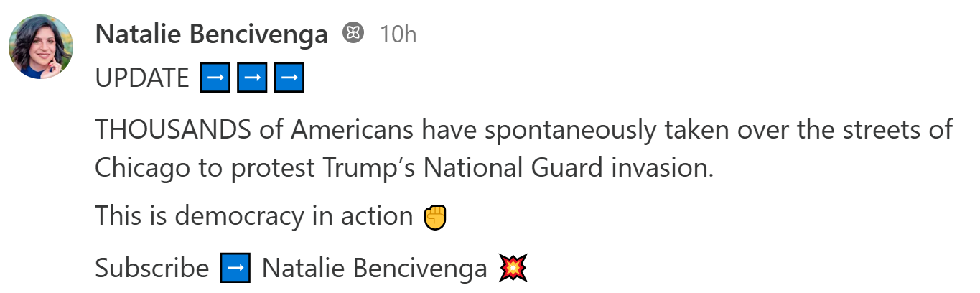Open Natalie Bencivenga link on the Subscribe line
The image size is (980, 293).
tap(374, 269)
